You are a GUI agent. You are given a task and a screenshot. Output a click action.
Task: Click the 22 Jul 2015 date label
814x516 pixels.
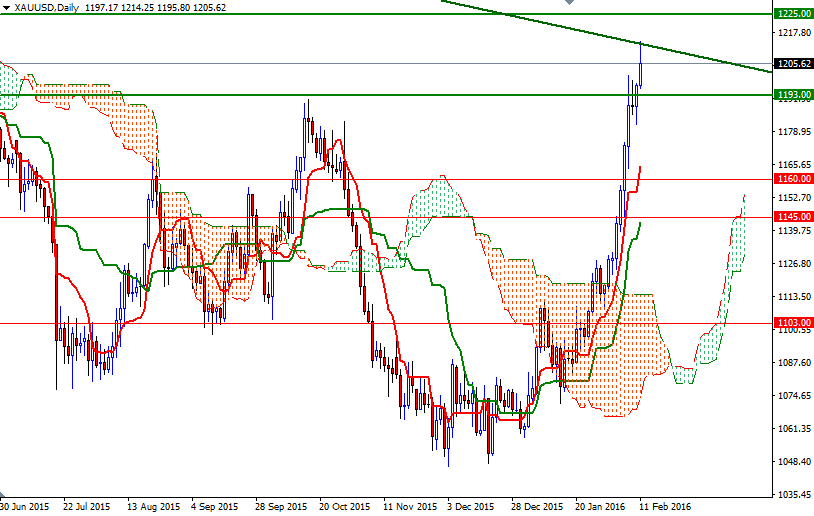(x=87, y=507)
